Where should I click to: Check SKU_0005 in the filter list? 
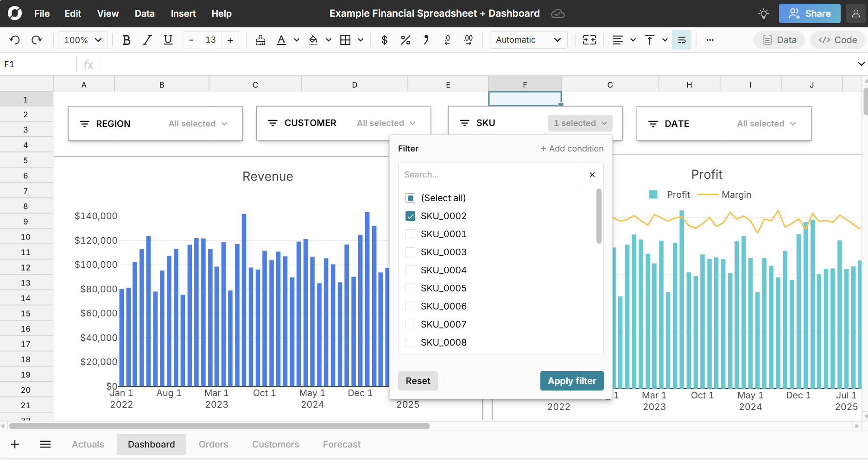click(410, 288)
